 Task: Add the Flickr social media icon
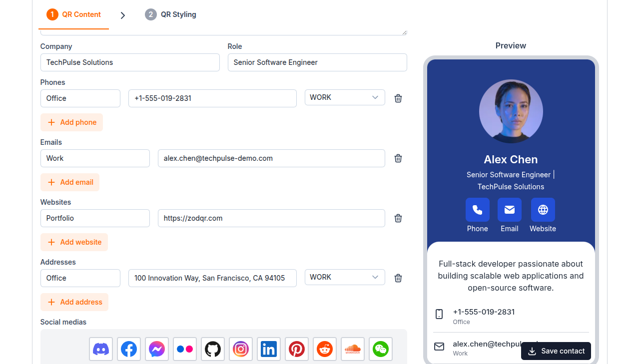185,349
